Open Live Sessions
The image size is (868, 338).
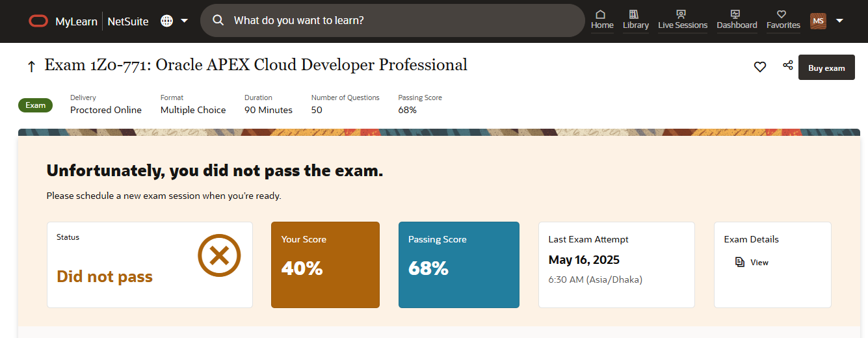tap(682, 19)
